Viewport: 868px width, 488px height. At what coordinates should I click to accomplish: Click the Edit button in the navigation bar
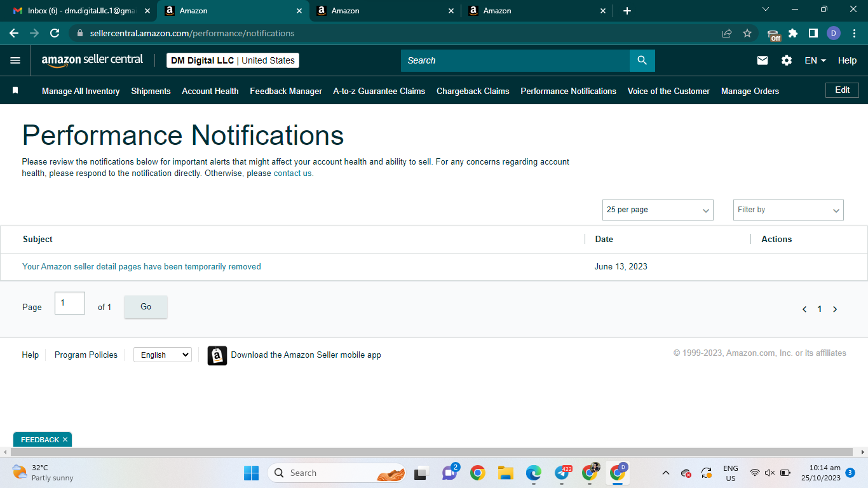pos(842,90)
